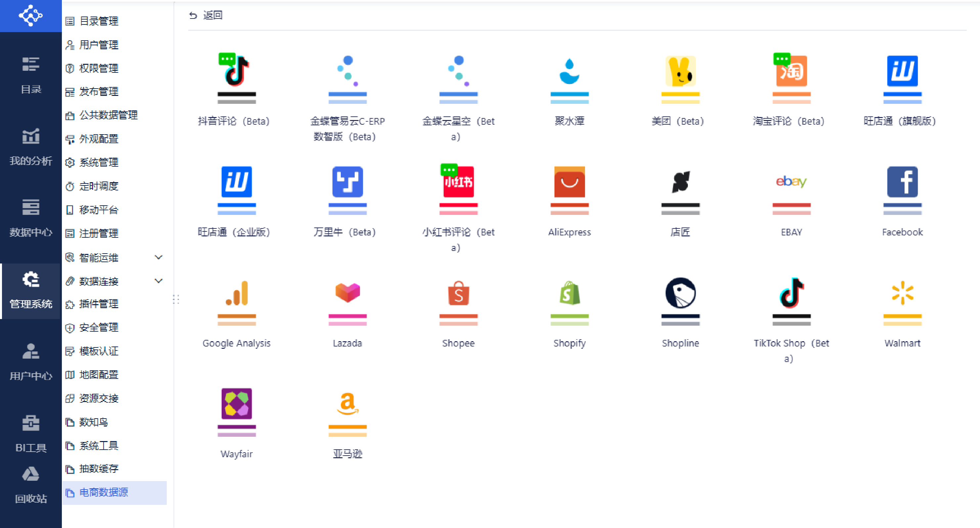Choose the EBAY data source icon
This screenshot has width=980, height=528.
click(x=791, y=182)
